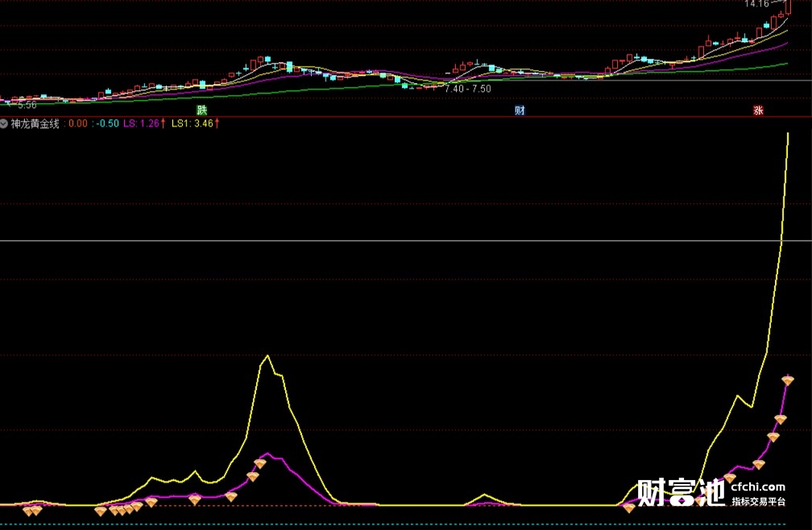Click the -0.50 cyan indicator value
812x530 pixels.
(106, 124)
